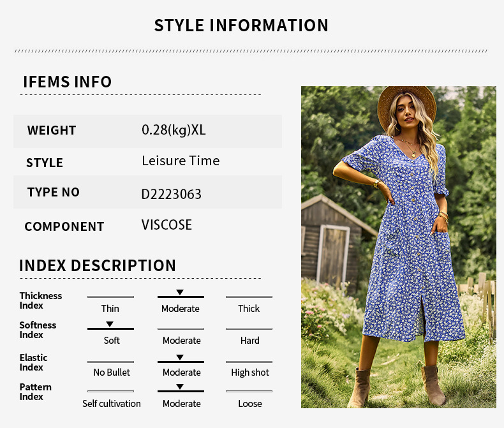504x428 pixels.
Task: Click the IFEMS INFO heading
Action: [x=68, y=82]
